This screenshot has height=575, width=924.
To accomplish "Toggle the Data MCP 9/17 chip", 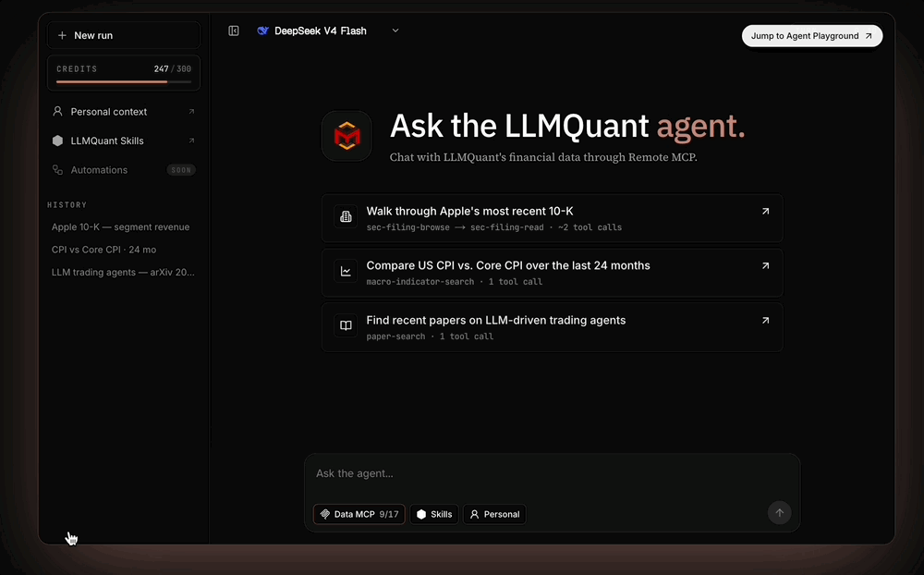I will tap(359, 514).
